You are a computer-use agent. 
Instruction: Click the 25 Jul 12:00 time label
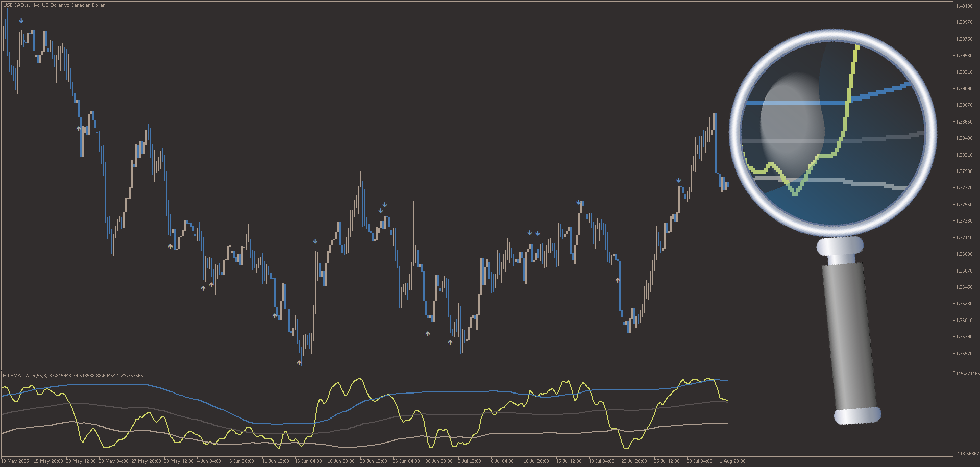click(x=667, y=461)
